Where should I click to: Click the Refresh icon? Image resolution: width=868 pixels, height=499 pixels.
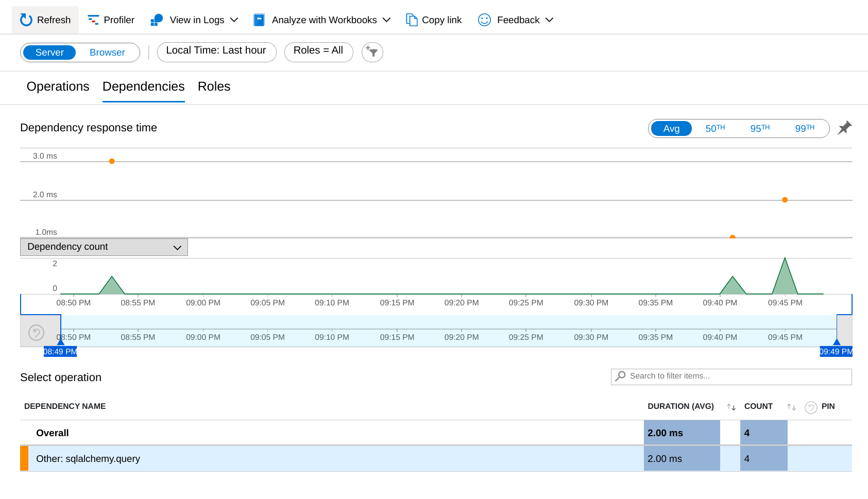click(25, 20)
